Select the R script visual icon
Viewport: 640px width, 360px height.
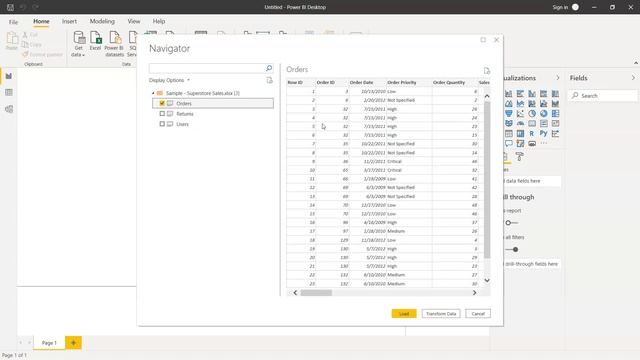coord(532,133)
